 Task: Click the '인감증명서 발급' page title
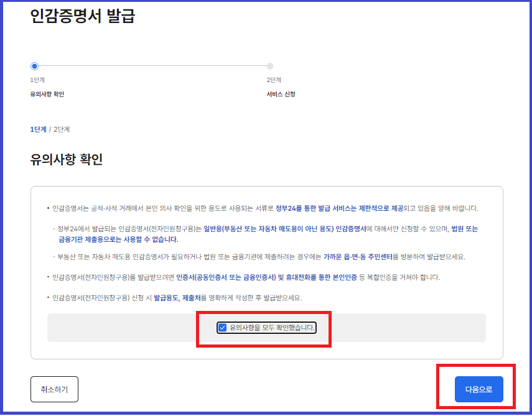83,16
